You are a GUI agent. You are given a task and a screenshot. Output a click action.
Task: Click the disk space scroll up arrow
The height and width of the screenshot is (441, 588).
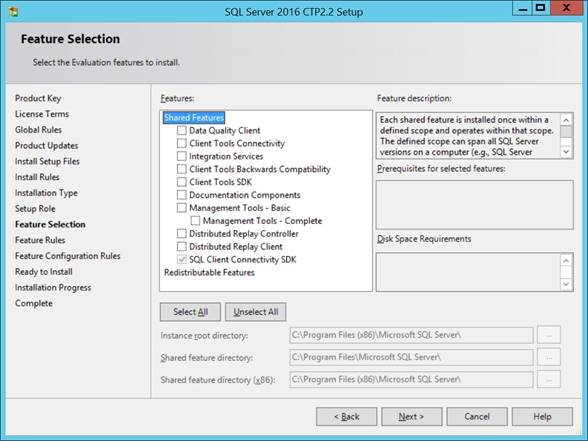click(566, 260)
